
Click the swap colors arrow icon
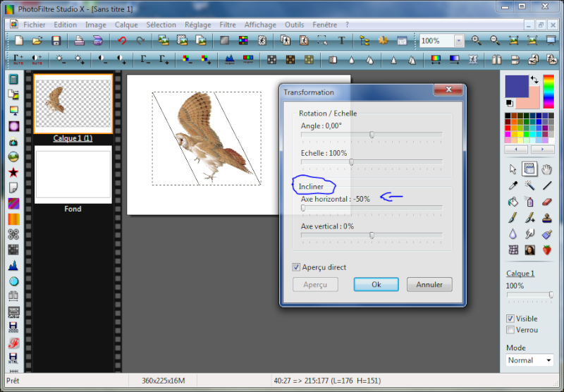tap(534, 80)
